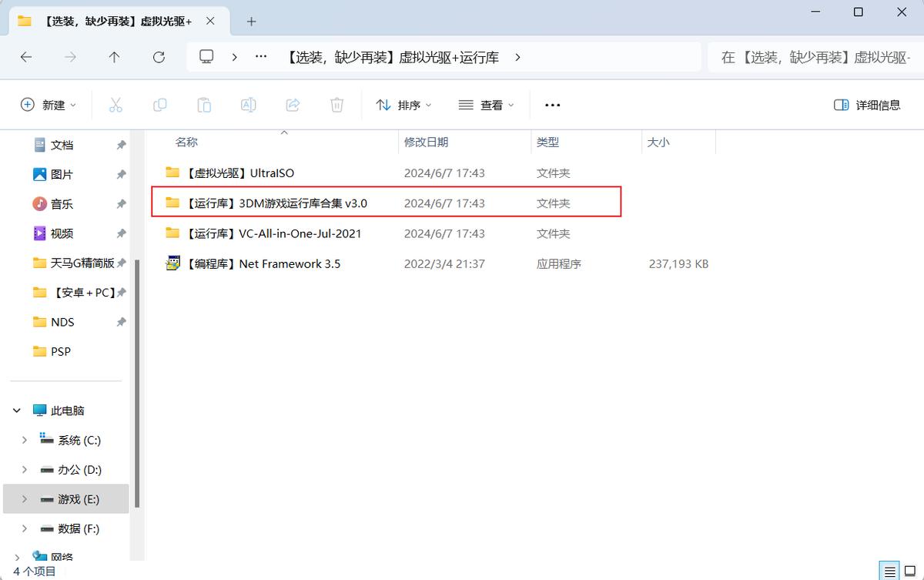
Task: Refresh the current folder view
Action: [159, 57]
